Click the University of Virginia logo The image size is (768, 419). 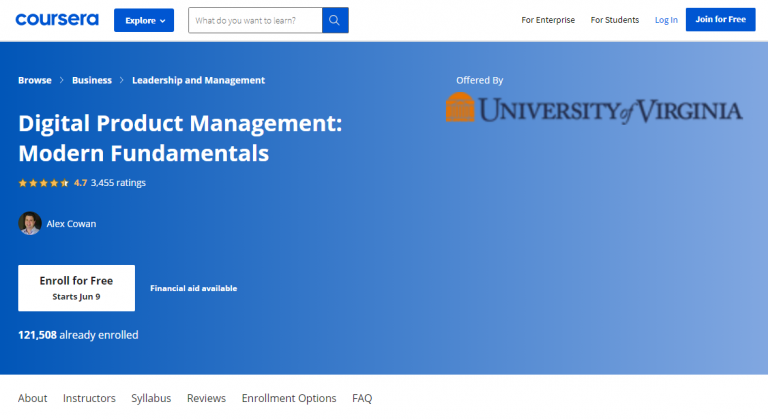(x=594, y=108)
